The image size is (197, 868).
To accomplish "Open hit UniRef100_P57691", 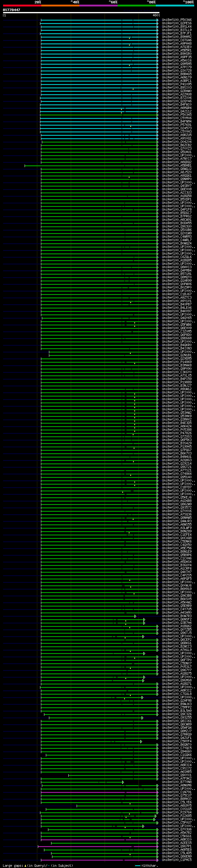I will (x=176, y=125).
